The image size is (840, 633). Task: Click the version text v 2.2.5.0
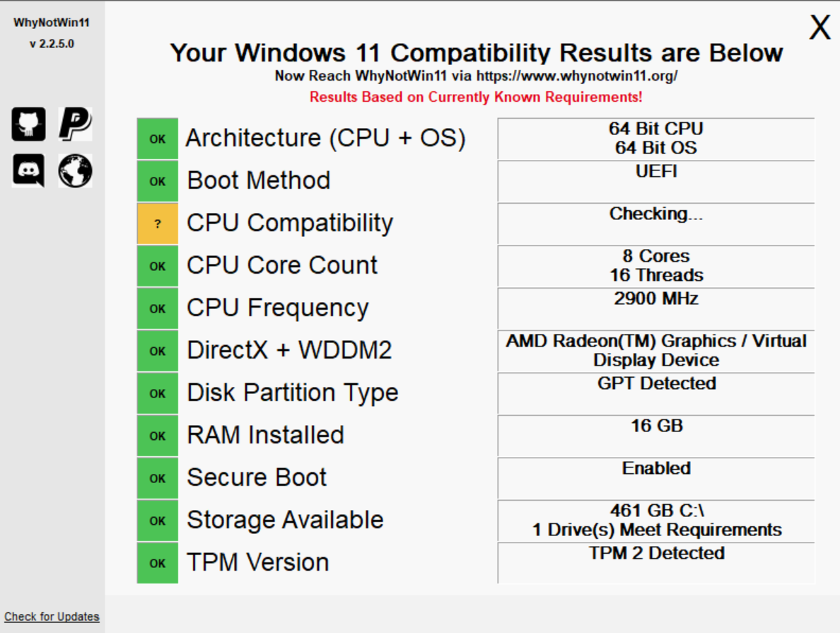point(52,44)
